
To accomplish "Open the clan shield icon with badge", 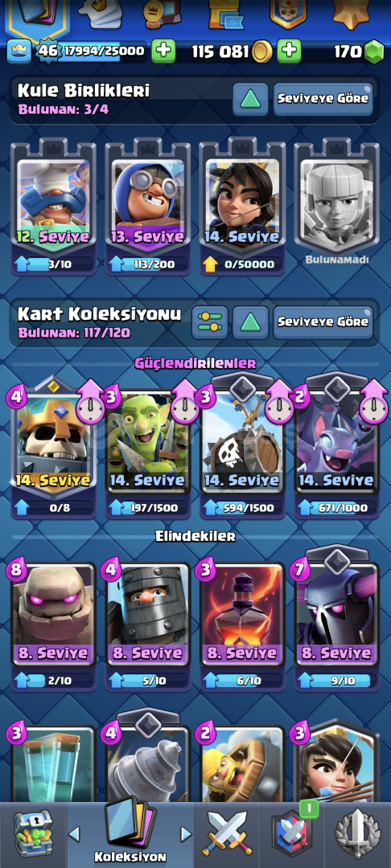I will click(292, 833).
